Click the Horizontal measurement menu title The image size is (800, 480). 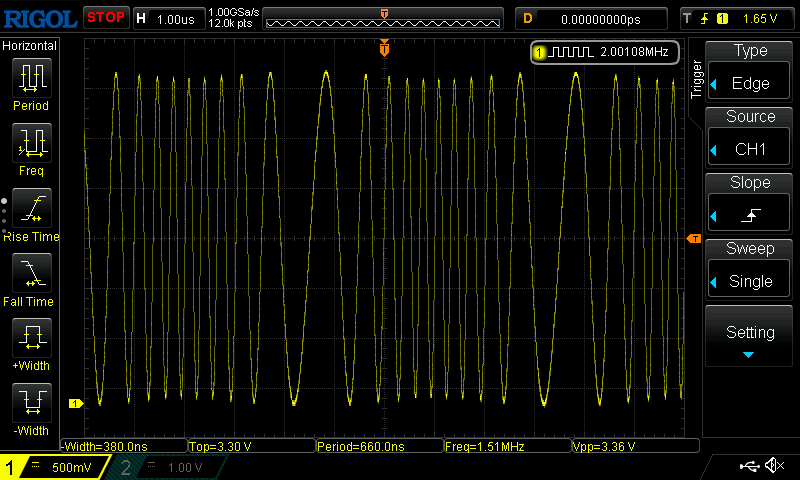click(x=30, y=46)
